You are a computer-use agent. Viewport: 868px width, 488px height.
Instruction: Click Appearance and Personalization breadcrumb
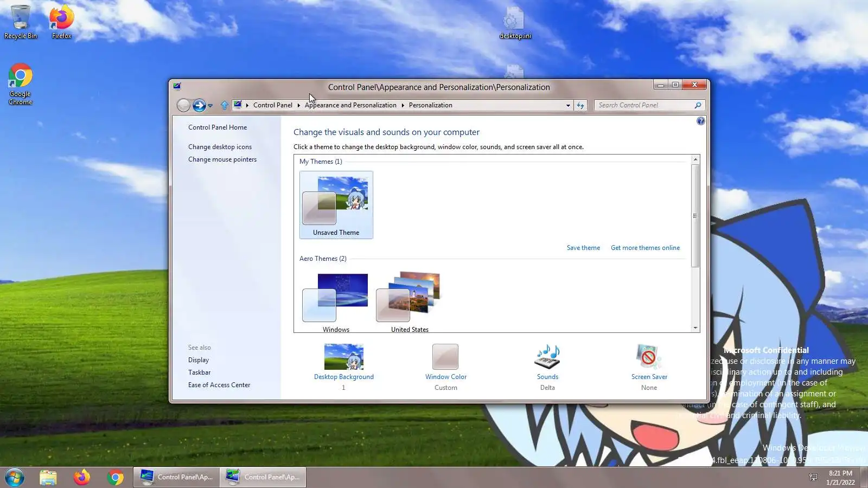click(350, 105)
